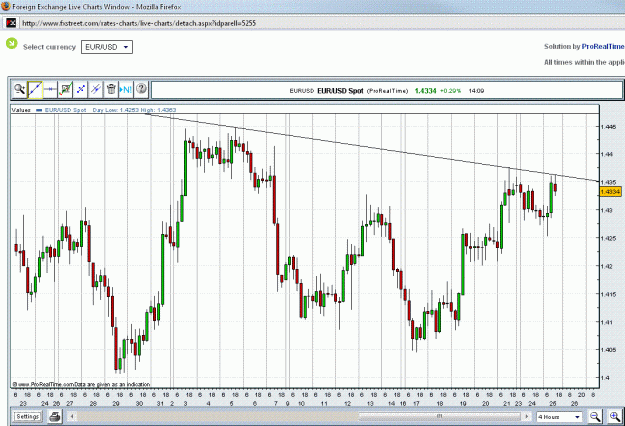Click the 14:09 time value
The height and width of the screenshot is (426, 625).
coord(476,91)
